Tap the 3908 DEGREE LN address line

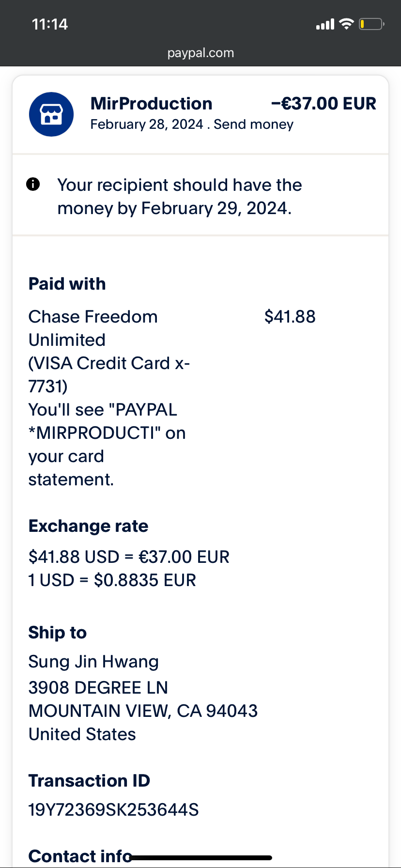98,687
